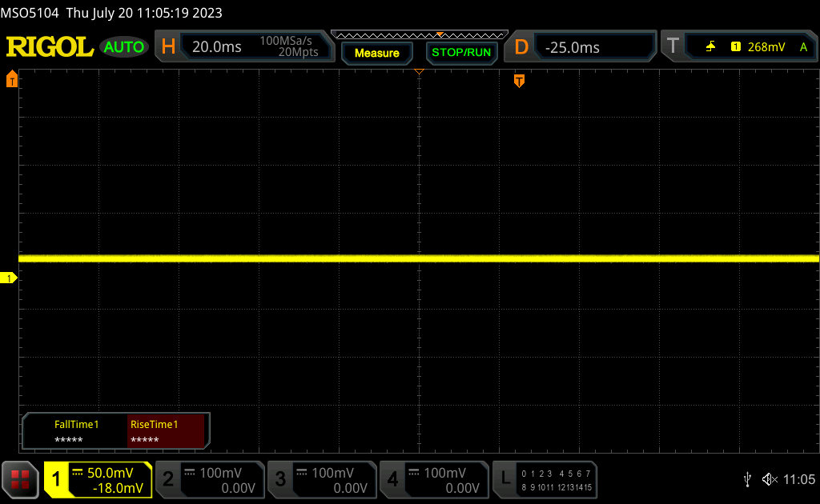
Task: Click the channel 1 -18.0mV offset value
Action: [x=118, y=488]
